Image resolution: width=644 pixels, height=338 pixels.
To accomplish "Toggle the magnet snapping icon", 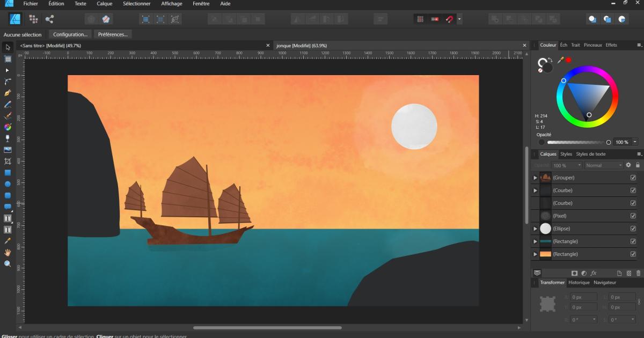I will [x=450, y=19].
